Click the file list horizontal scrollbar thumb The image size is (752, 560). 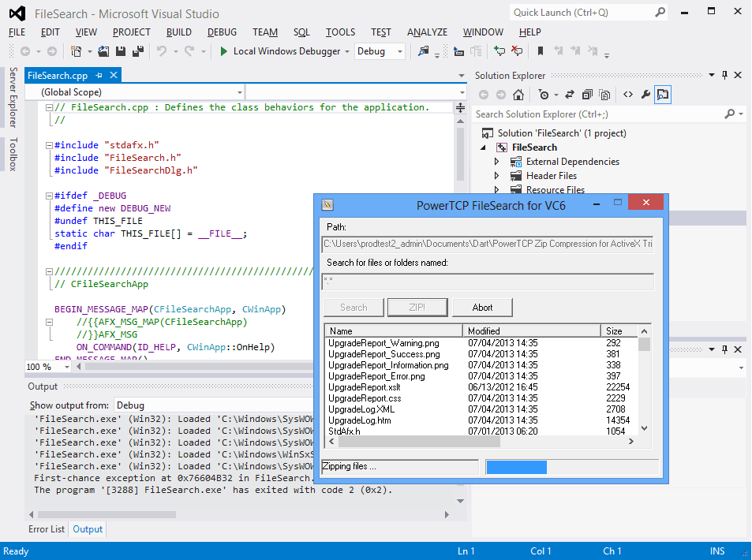coord(419,442)
